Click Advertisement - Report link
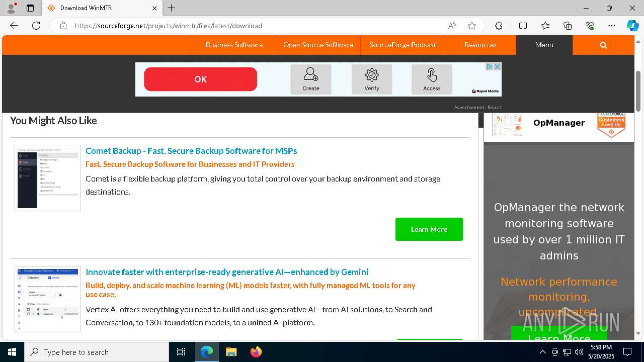Viewport: 644px width, 362px height. [477, 107]
